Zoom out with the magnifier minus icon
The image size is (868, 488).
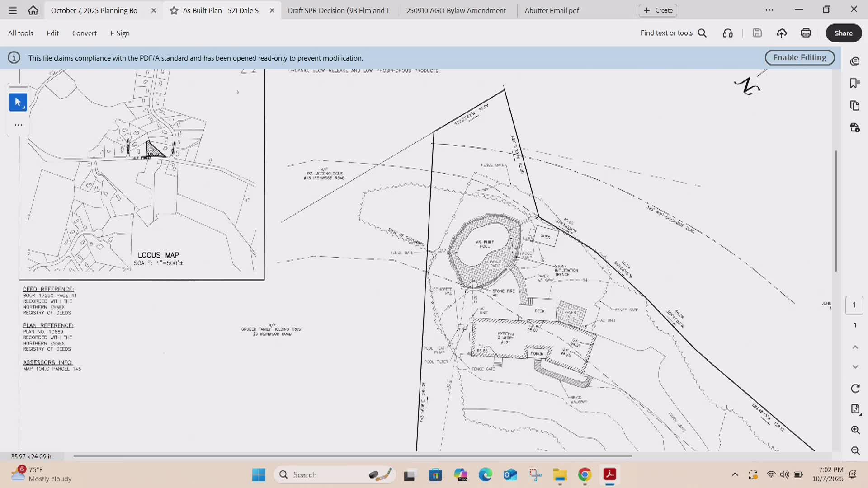(x=855, y=450)
